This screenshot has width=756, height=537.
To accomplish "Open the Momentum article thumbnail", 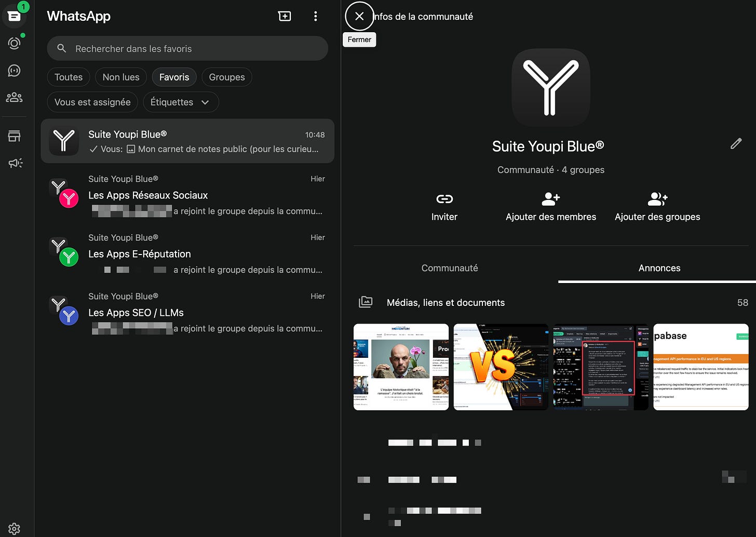I will coord(401,367).
